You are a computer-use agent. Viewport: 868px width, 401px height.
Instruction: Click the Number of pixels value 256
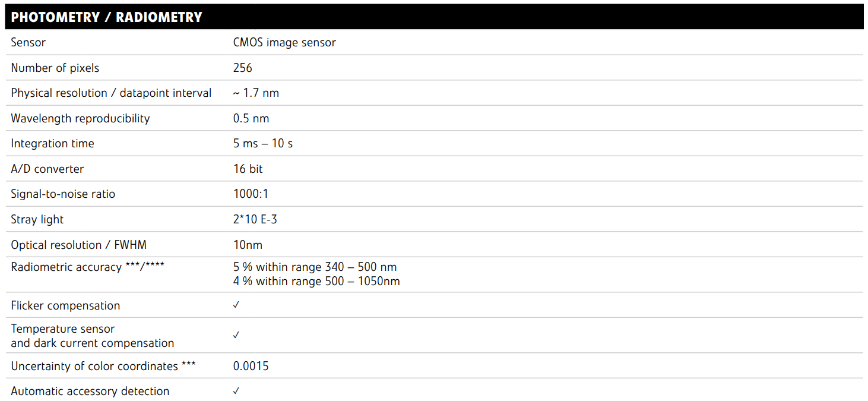[243, 68]
